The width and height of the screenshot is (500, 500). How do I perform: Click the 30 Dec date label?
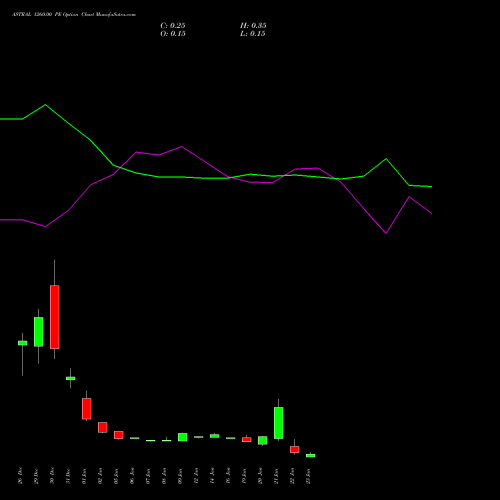click(x=52, y=476)
